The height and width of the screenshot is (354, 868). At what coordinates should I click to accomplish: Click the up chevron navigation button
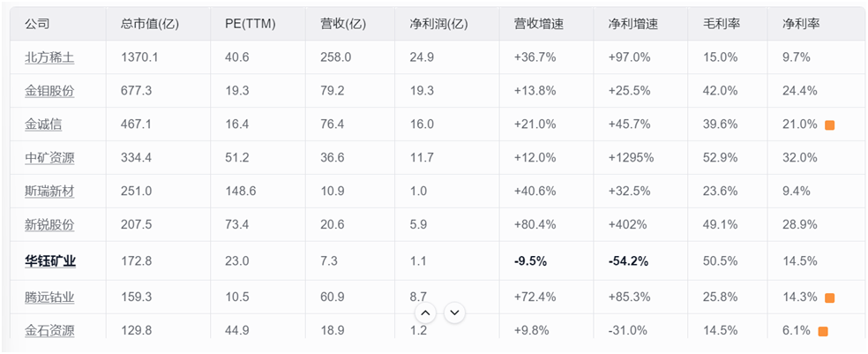[x=425, y=313]
